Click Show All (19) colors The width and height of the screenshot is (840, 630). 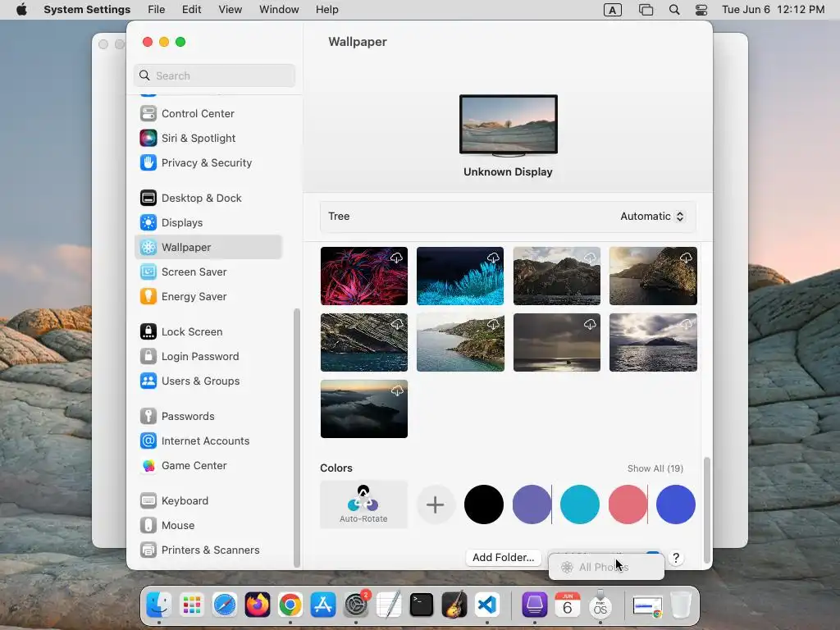tap(655, 468)
